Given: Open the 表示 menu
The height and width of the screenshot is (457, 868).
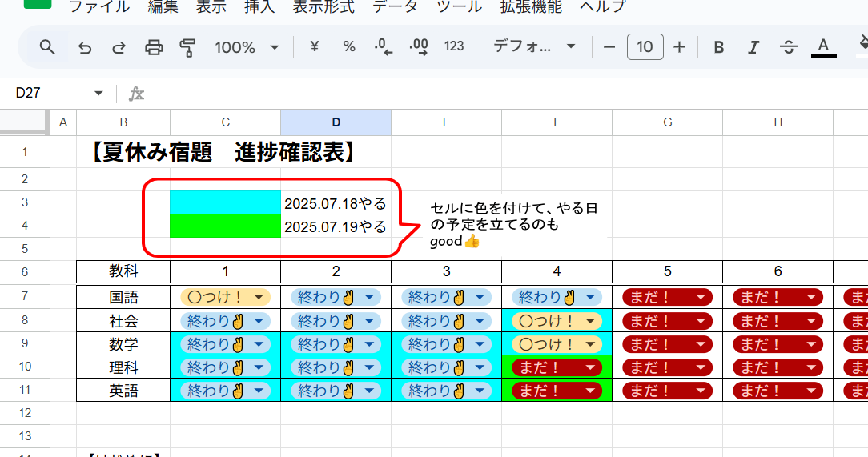Looking at the screenshot, I should 211,6.
